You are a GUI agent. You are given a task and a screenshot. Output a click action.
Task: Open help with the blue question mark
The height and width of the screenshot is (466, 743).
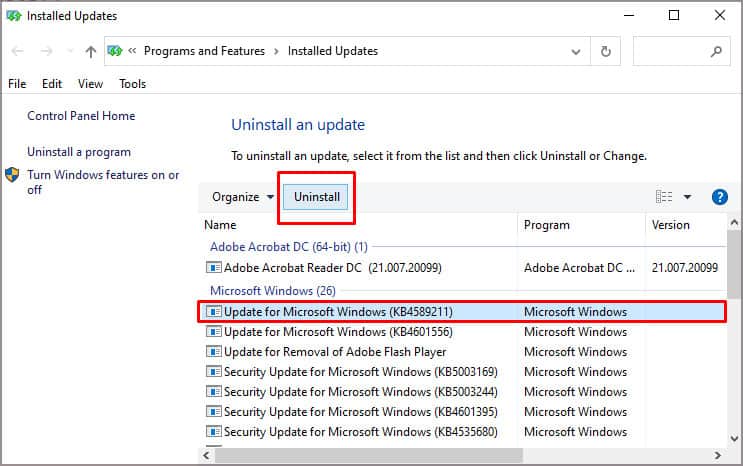(x=719, y=197)
